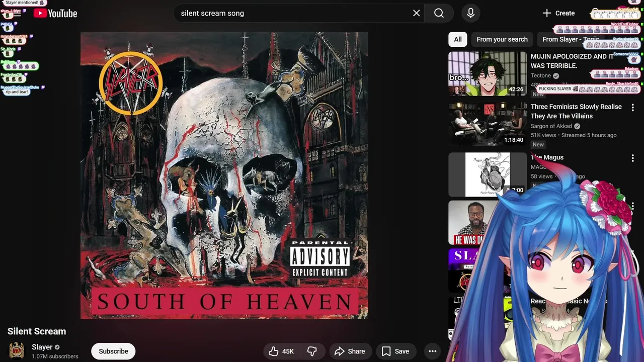This screenshot has width=644, height=362.
Task: Open Three Feminists video thumbnail
Action: coord(488,124)
